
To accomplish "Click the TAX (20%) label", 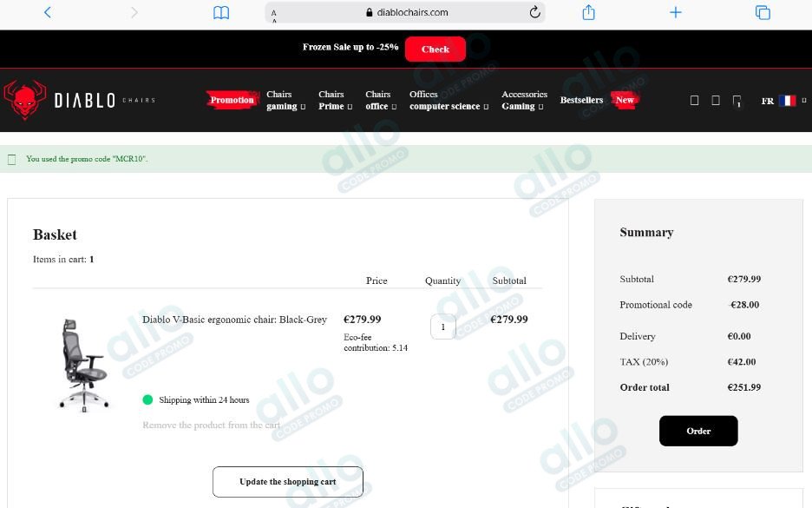I will pyautogui.click(x=644, y=362).
